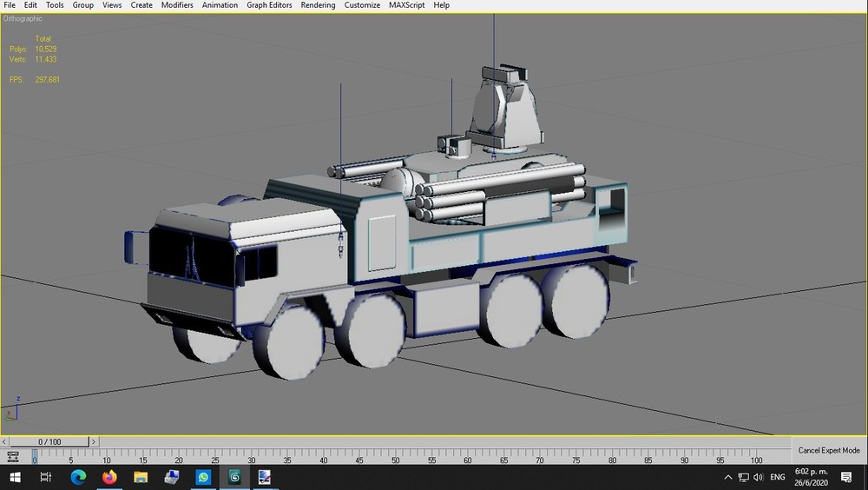868x490 pixels.
Task: Open the Orthographic viewport label menu
Action: click(23, 18)
